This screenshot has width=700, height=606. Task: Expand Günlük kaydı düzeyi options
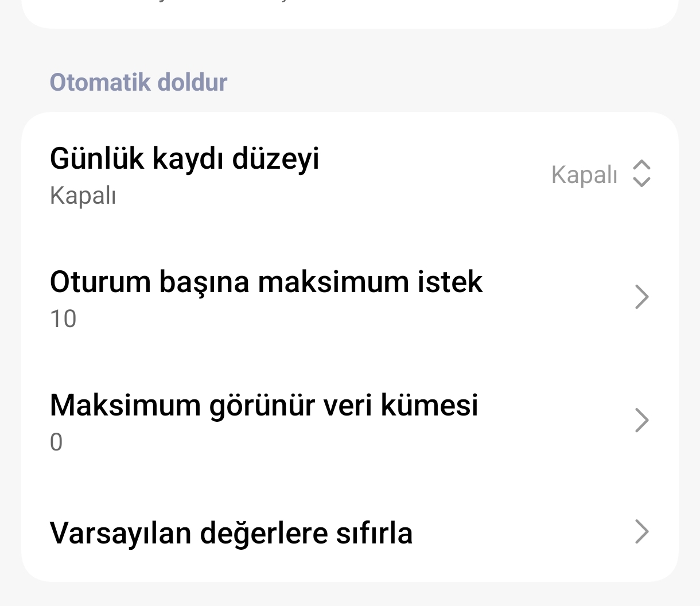[350, 174]
